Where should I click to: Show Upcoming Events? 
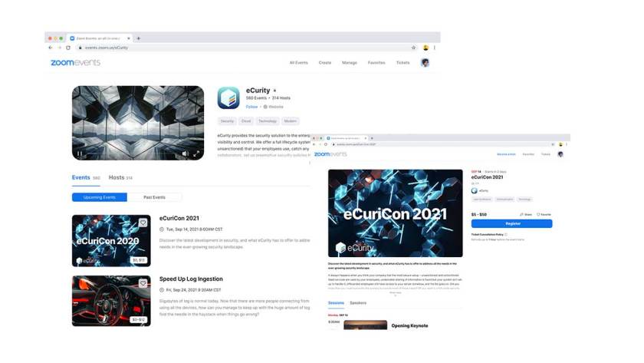point(100,197)
